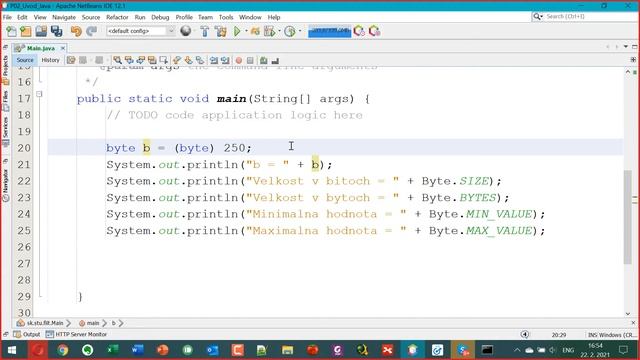Image resolution: width=640 pixels, height=360 pixels.
Task: Open the Source menu
Action: [x=91, y=17]
